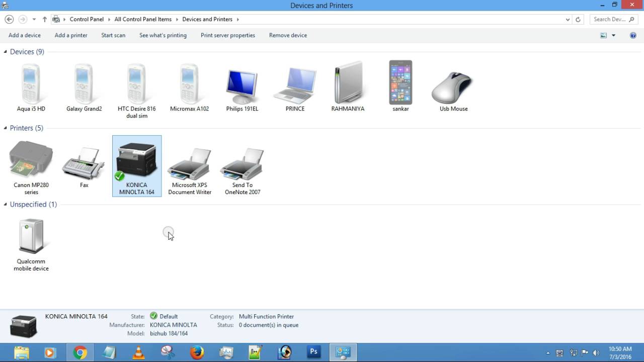This screenshot has width=644, height=362.
Task: Open the Help question mark button
Action: [x=633, y=35]
